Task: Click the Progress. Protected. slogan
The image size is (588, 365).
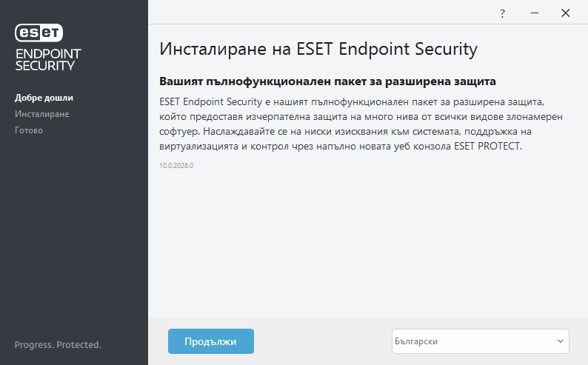Action: point(58,345)
